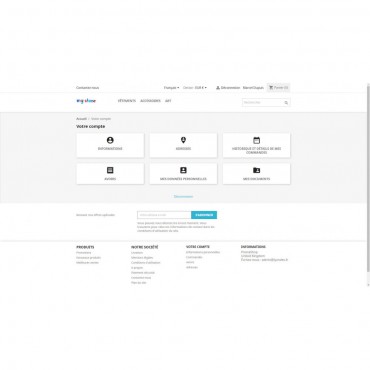Click the Accueil breadcrumb link
370x370 pixels.
point(81,119)
